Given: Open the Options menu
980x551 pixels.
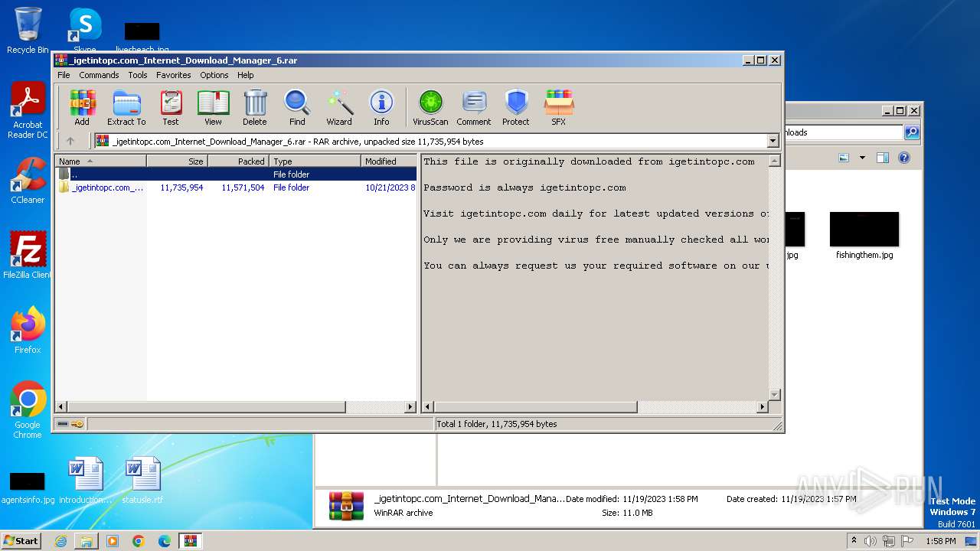Looking at the screenshot, I should point(214,75).
